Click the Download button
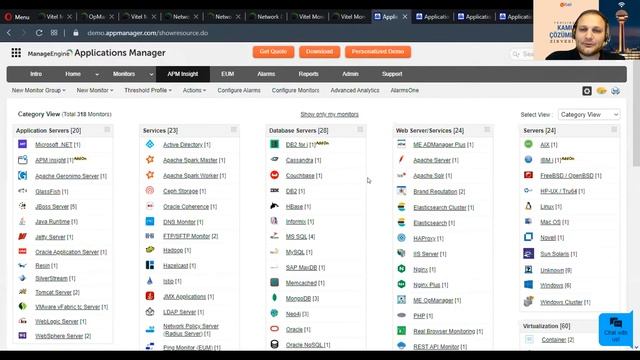This screenshot has width=640, height=360. point(319,52)
